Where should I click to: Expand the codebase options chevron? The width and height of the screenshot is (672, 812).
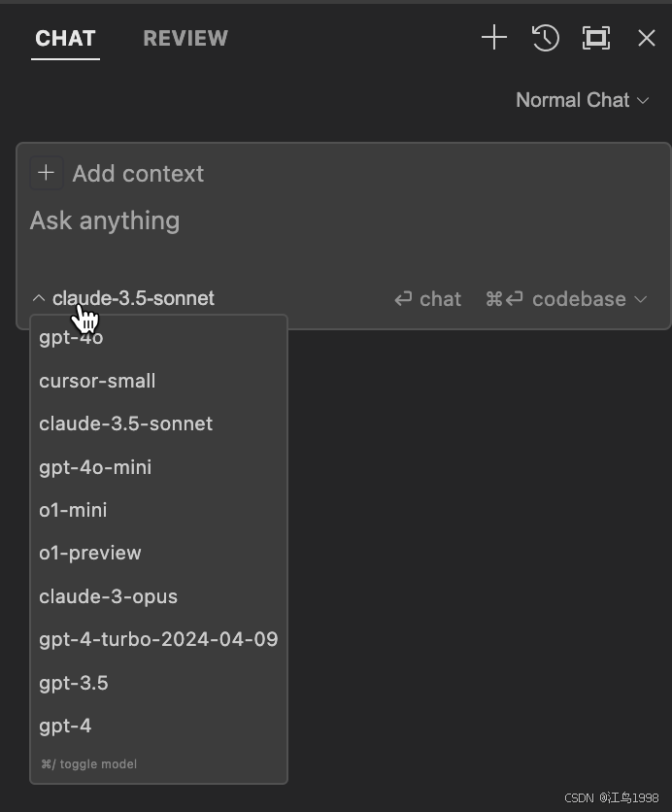[x=640, y=299]
